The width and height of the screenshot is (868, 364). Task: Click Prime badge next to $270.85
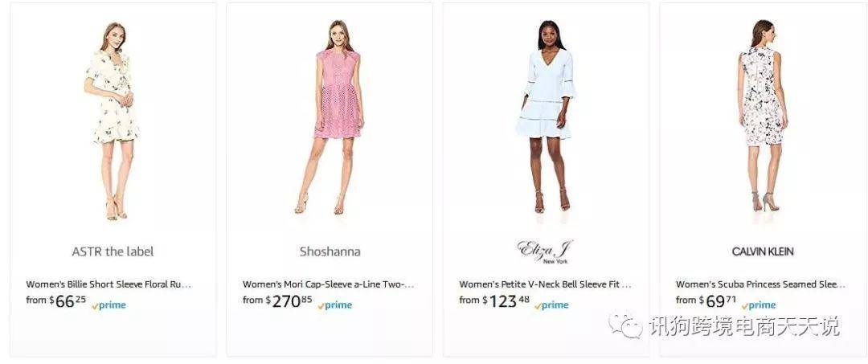(x=335, y=305)
